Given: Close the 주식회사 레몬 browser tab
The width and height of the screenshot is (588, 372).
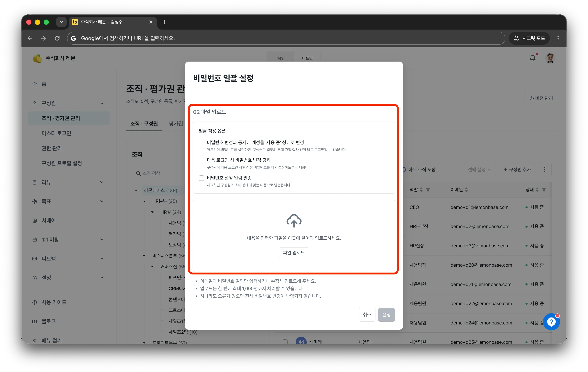Looking at the screenshot, I should point(151,22).
